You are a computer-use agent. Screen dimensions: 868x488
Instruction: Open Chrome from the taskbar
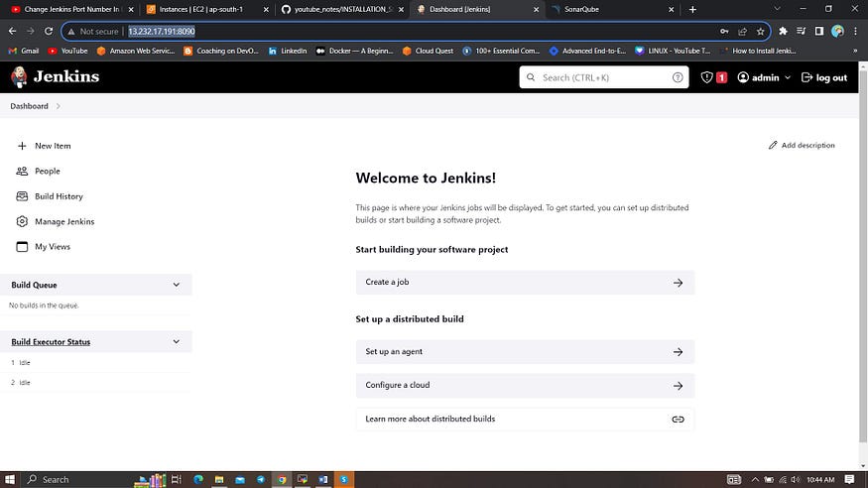(282, 480)
